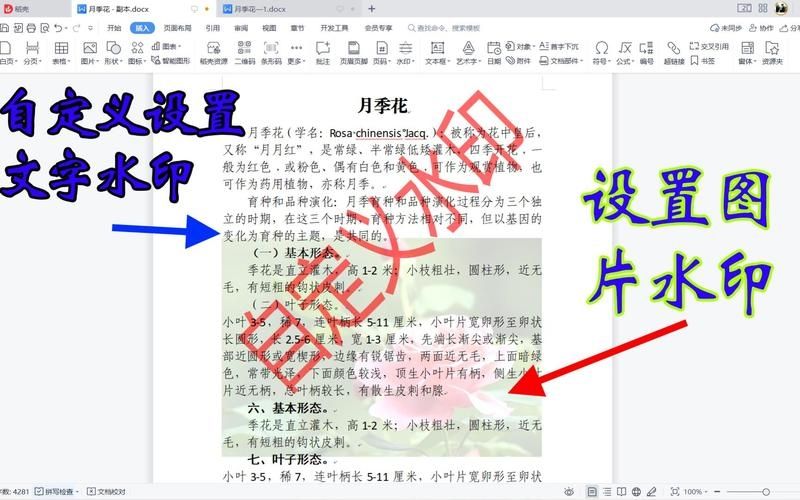The height and width of the screenshot is (500, 800).
Task: Open the 图标 icons library
Action: click(137, 54)
